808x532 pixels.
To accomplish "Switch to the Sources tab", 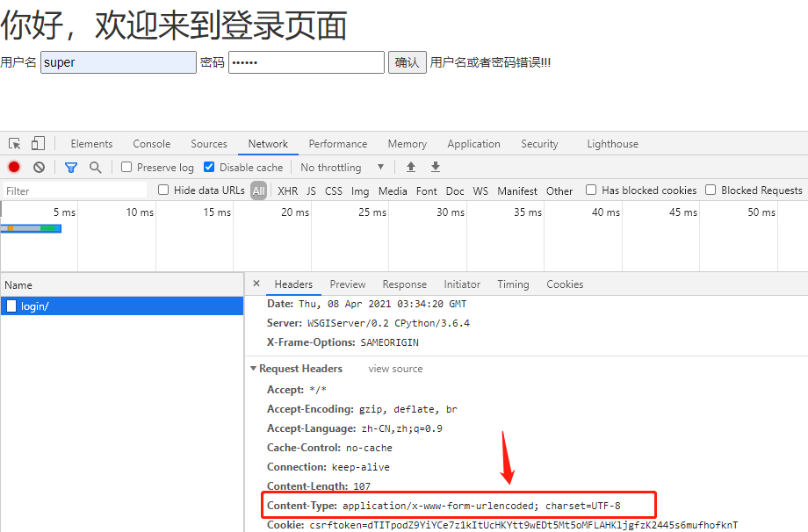I will point(209,144).
